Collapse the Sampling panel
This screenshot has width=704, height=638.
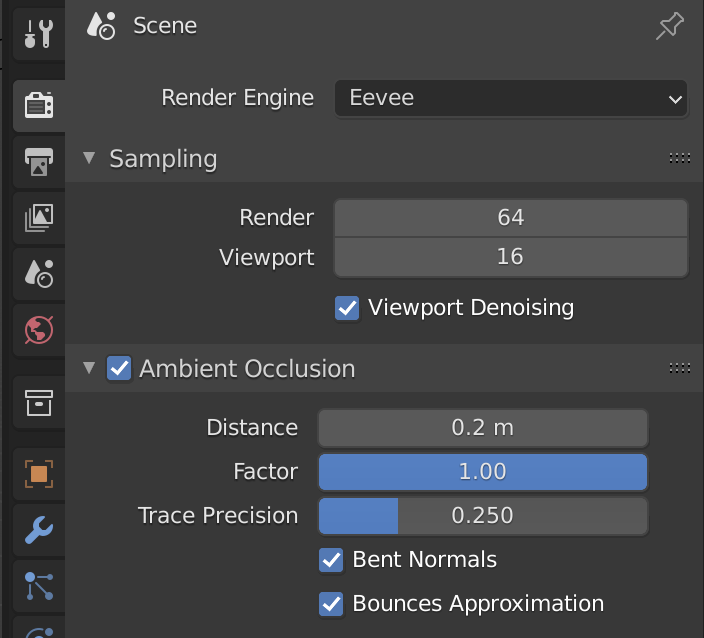coord(89,158)
